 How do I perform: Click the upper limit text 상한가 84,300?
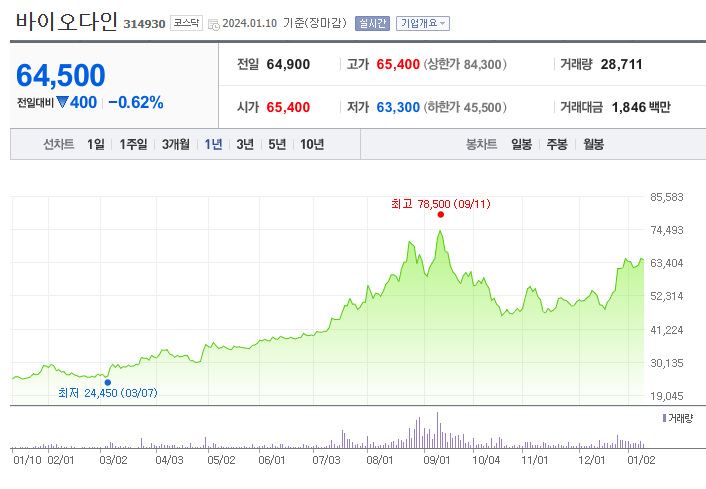(465, 64)
